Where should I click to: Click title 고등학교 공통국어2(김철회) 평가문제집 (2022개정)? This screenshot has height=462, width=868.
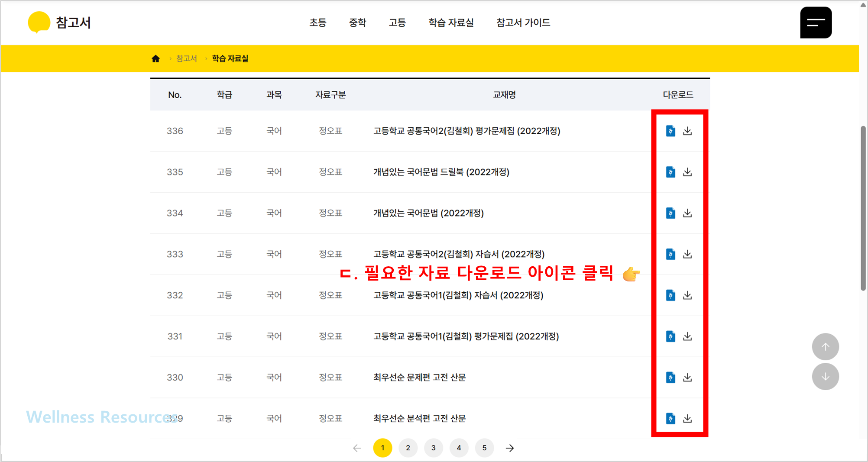467,131
